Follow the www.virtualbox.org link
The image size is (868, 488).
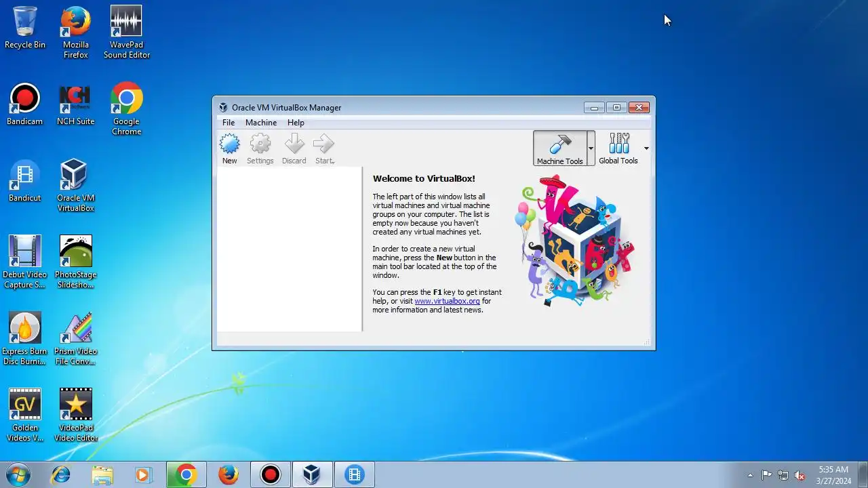click(447, 301)
